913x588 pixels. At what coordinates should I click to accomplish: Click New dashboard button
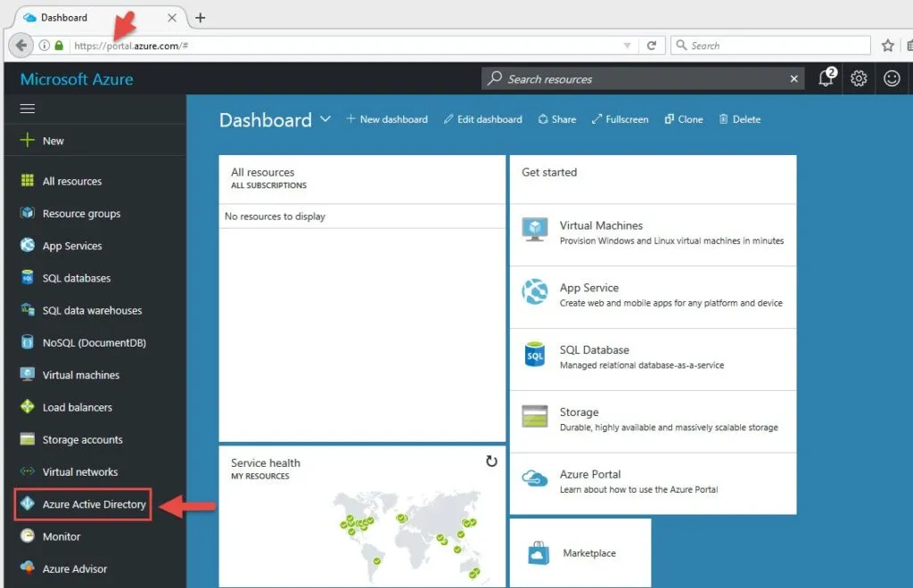click(x=387, y=119)
